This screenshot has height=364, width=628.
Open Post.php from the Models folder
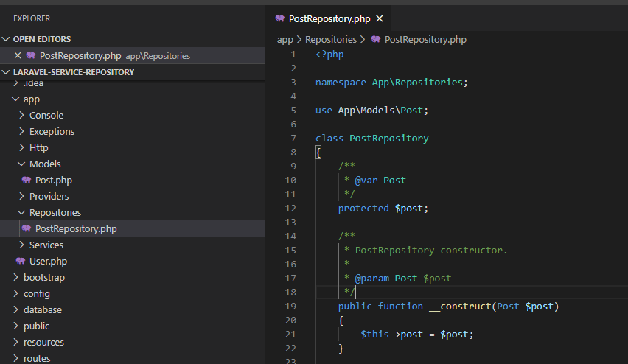click(54, 181)
